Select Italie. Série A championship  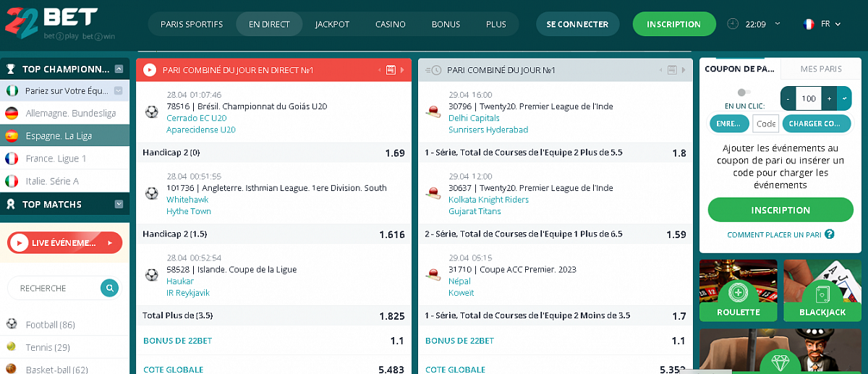[65, 181]
